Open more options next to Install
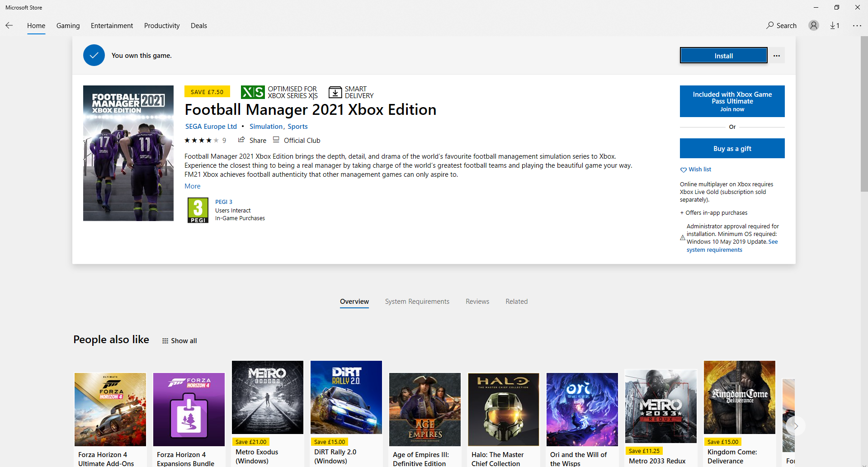This screenshot has width=868, height=467. (x=777, y=56)
